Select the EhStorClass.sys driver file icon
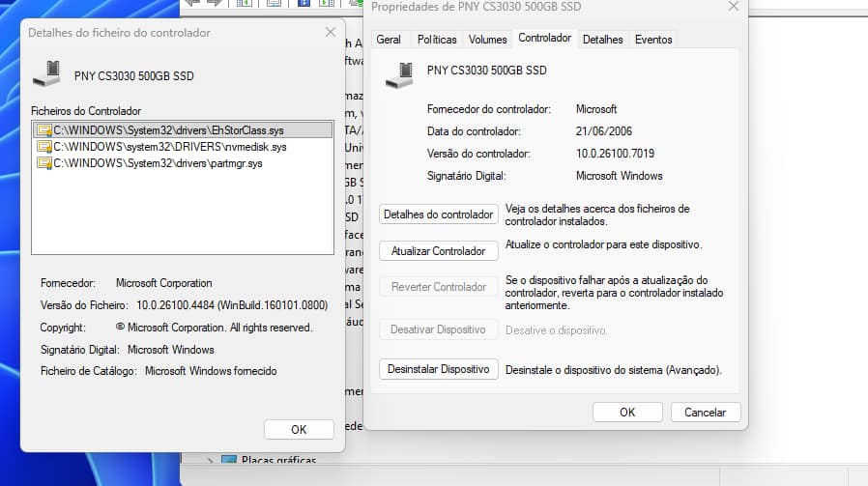 tap(43, 129)
